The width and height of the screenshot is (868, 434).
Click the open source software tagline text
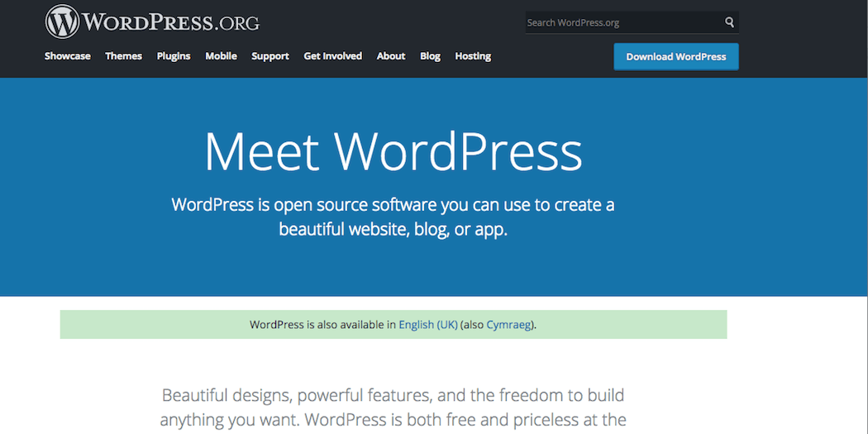[393, 217]
